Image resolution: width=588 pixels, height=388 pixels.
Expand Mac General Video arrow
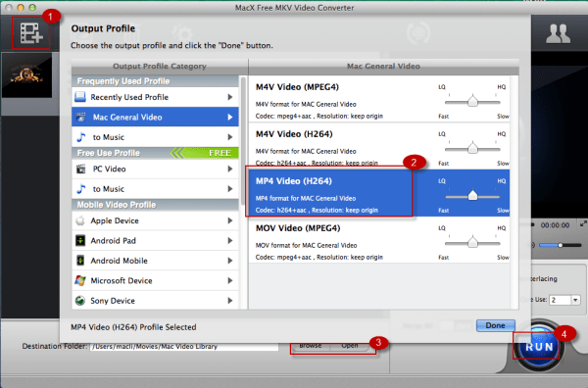click(x=230, y=117)
